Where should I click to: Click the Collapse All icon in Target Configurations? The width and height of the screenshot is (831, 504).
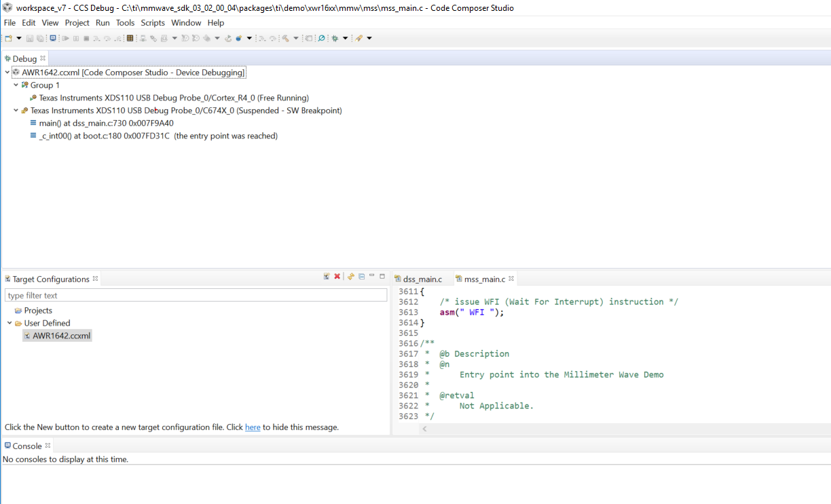click(362, 277)
